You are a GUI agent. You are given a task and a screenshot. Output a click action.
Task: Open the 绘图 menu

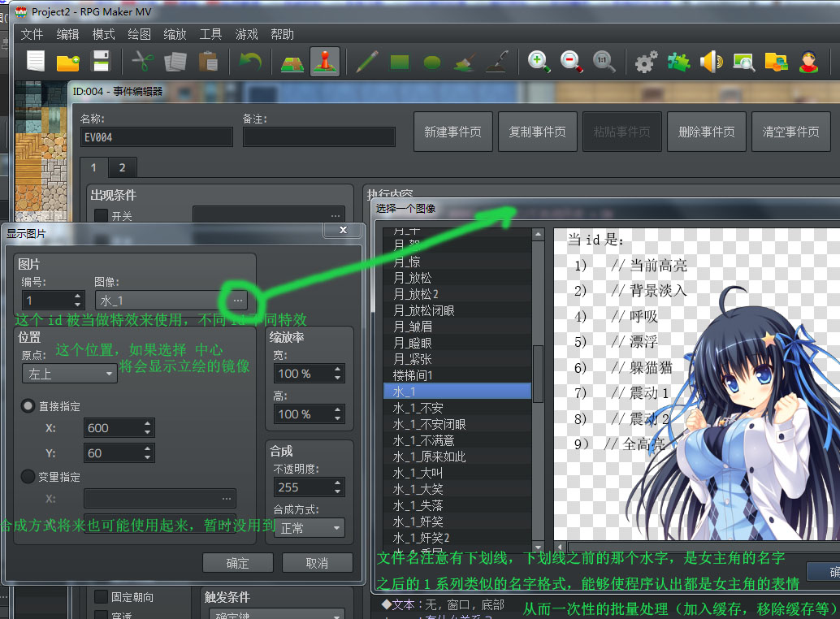click(139, 34)
